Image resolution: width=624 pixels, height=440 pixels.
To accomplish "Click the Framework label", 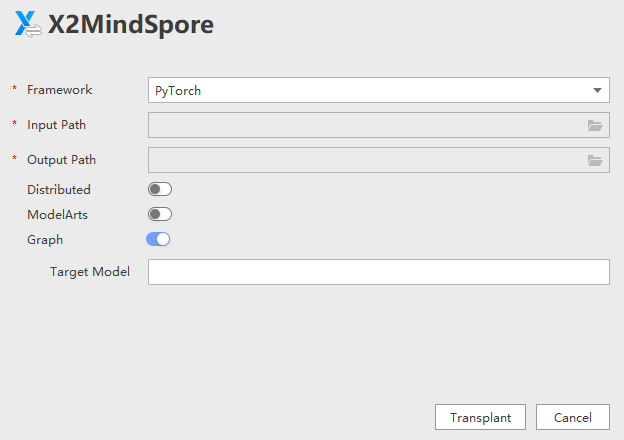I will click(x=60, y=90).
